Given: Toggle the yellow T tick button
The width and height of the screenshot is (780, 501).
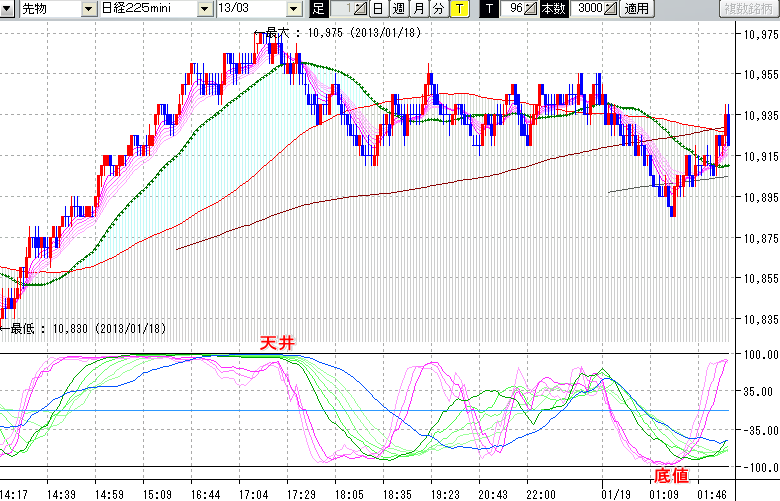Looking at the screenshot, I should point(458,9).
